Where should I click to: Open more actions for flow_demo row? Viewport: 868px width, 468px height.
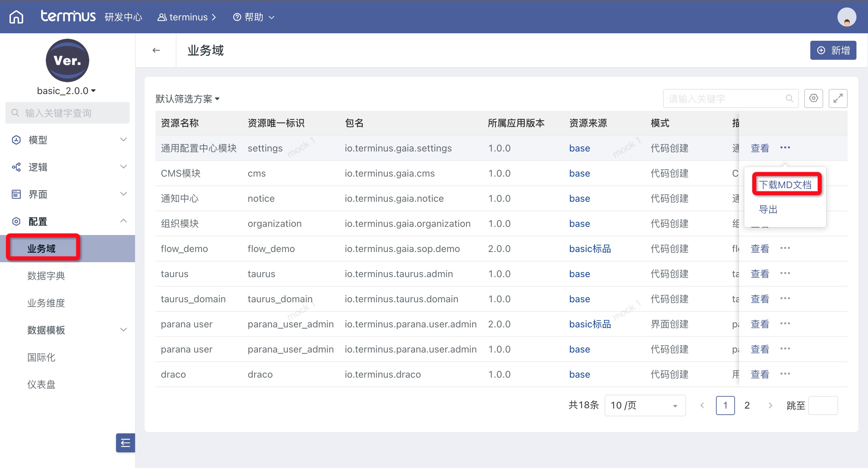point(785,248)
